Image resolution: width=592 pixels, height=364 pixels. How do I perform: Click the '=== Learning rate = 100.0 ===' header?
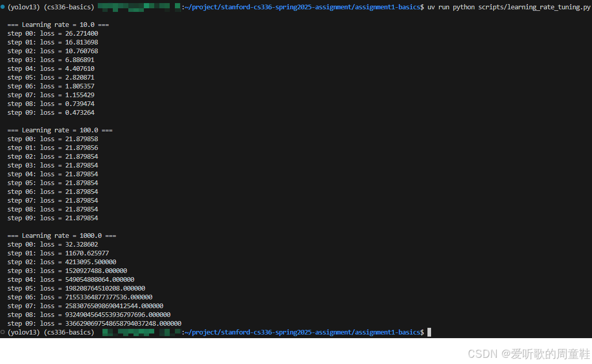pos(60,130)
